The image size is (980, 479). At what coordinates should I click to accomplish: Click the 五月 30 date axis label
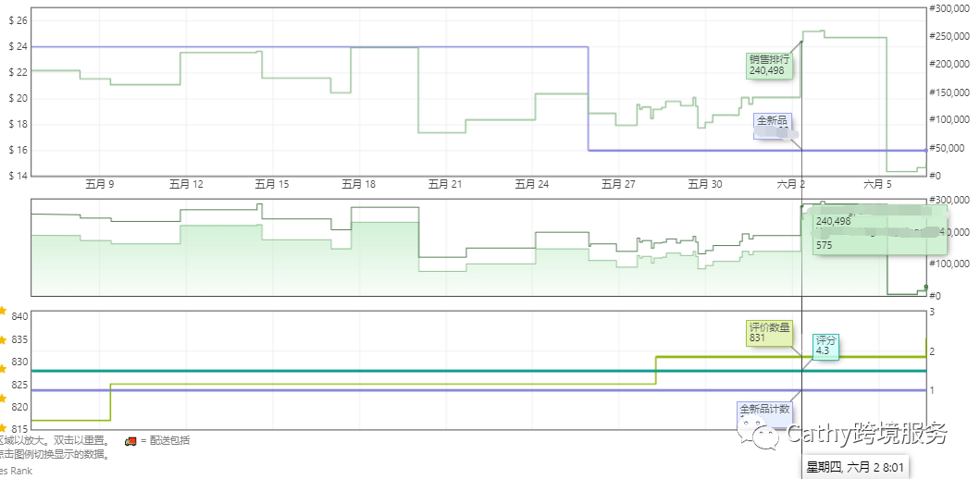[x=705, y=184]
